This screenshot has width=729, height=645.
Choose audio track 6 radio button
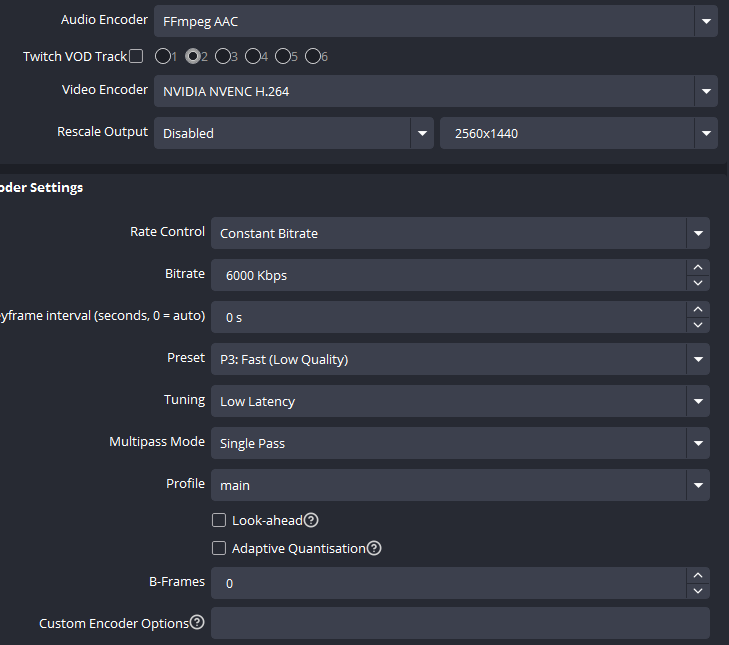tap(312, 56)
